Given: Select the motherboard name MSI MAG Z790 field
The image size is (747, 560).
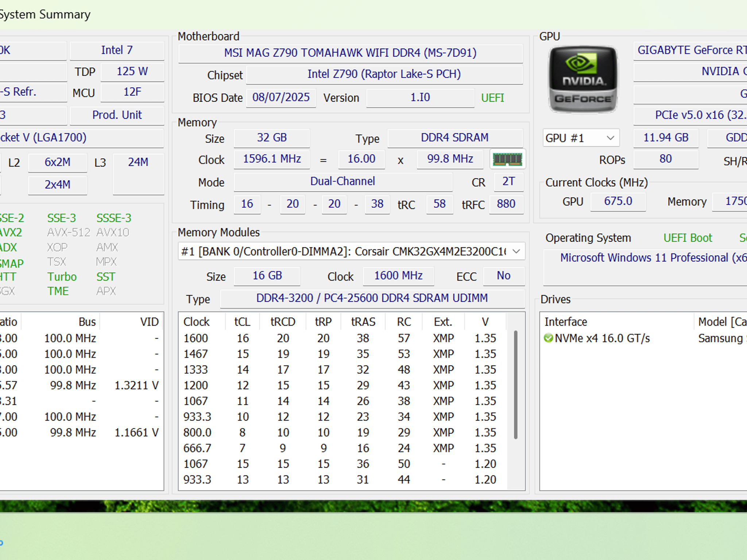Looking at the screenshot, I should [351, 53].
